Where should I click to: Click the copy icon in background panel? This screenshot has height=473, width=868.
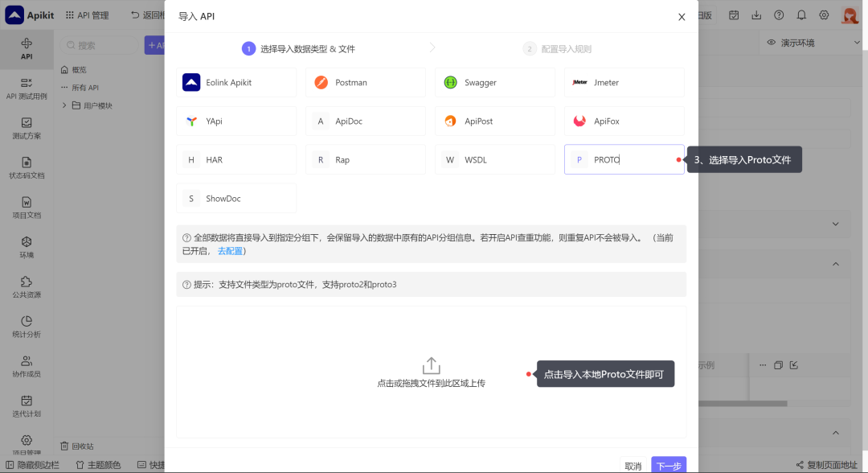(x=778, y=365)
